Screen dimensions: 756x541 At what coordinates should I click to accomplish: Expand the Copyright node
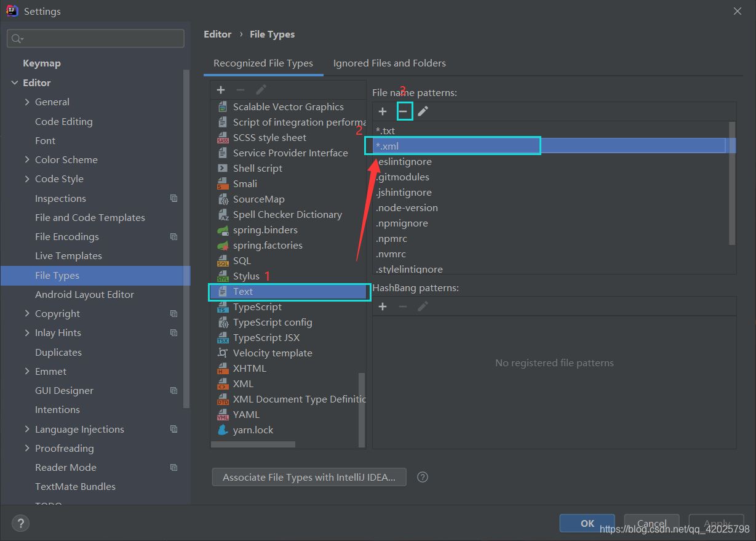click(x=27, y=314)
